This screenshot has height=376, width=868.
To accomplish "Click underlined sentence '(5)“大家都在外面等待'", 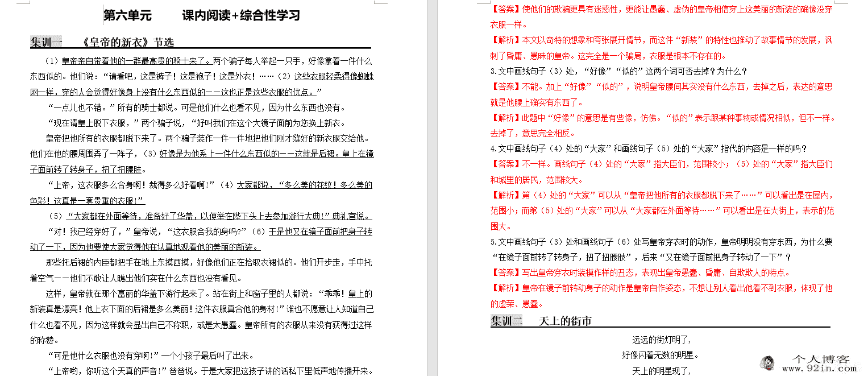I will 210,216.
